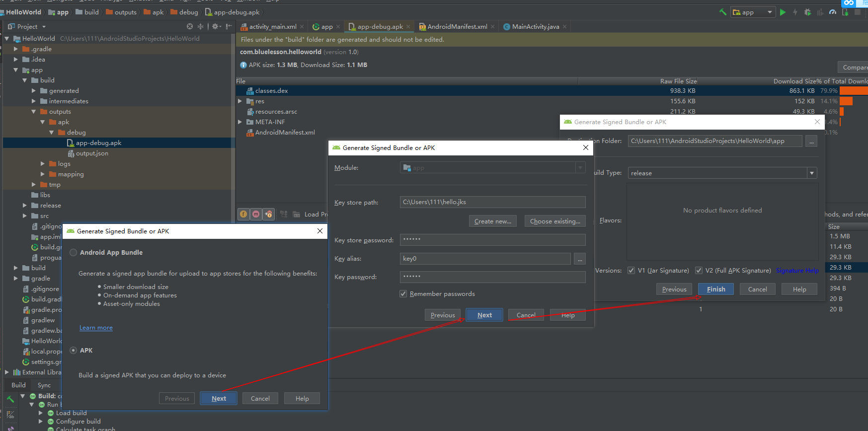This screenshot has height=431, width=868.
Task: Start debugging with the bug icon
Action: (808, 12)
